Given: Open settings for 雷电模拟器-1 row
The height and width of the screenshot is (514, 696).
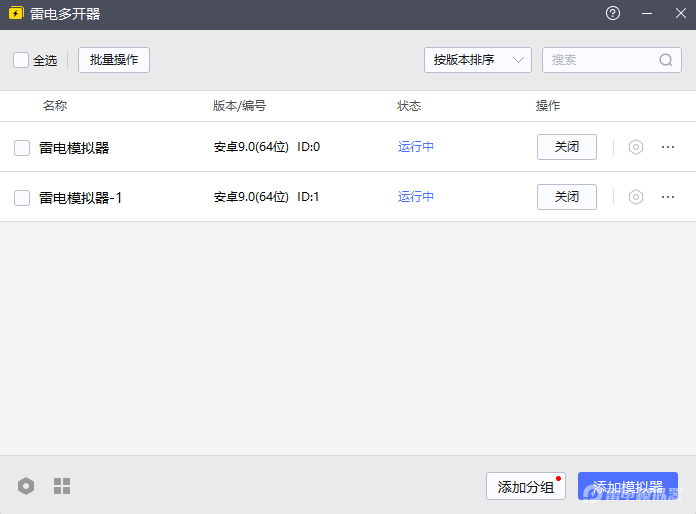Looking at the screenshot, I should 636,197.
